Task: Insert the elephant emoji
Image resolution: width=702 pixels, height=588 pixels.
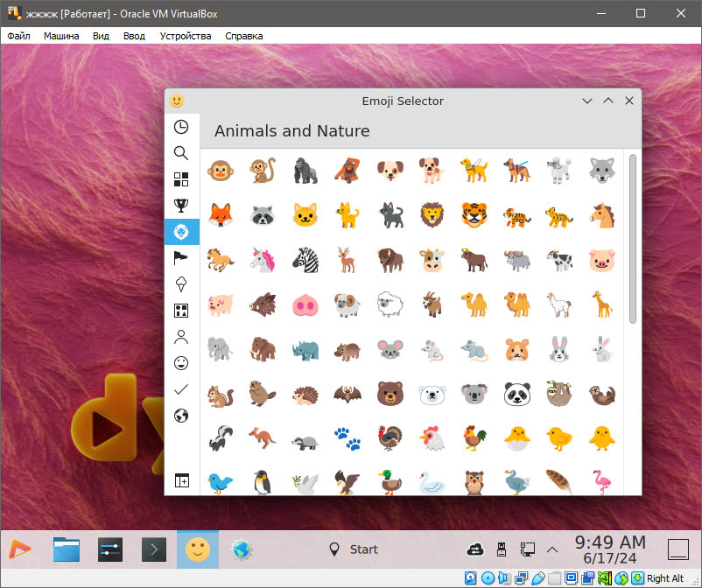Action: (221, 349)
